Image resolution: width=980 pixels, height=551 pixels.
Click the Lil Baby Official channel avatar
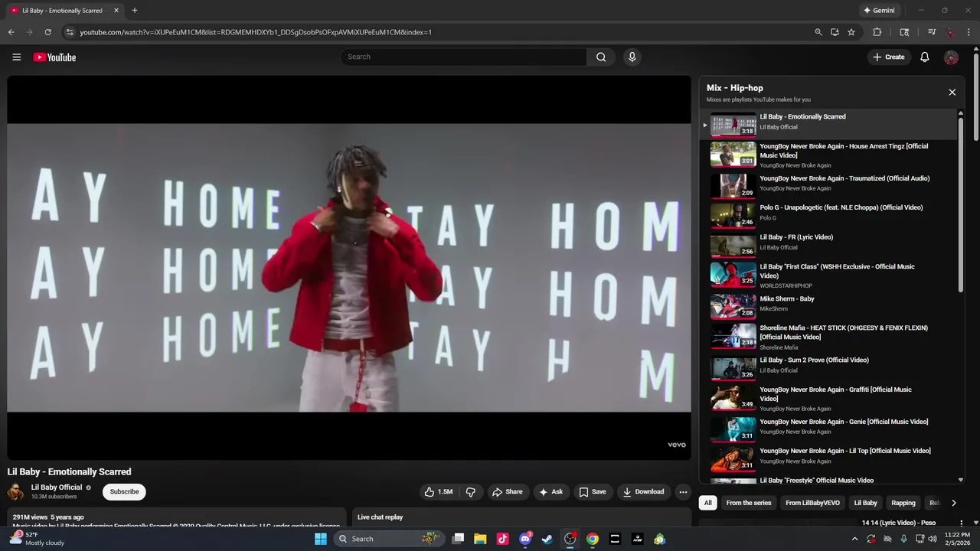[x=15, y=492]
